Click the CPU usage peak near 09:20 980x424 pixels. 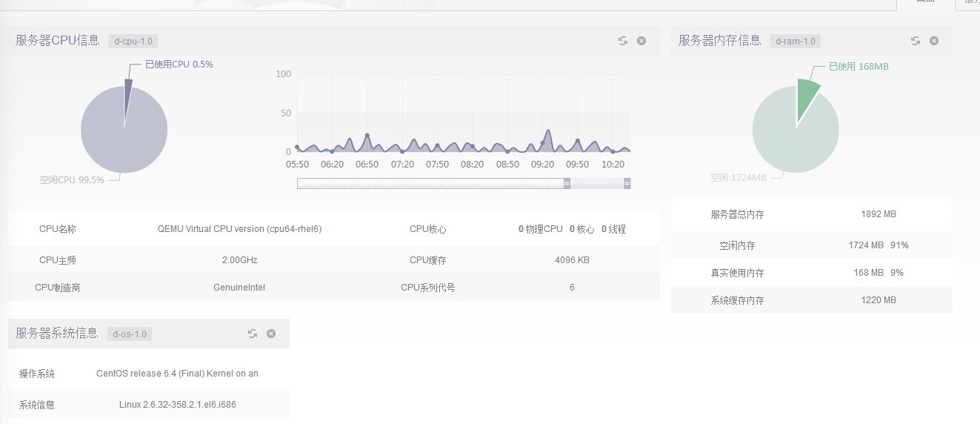tap(547, 132)
